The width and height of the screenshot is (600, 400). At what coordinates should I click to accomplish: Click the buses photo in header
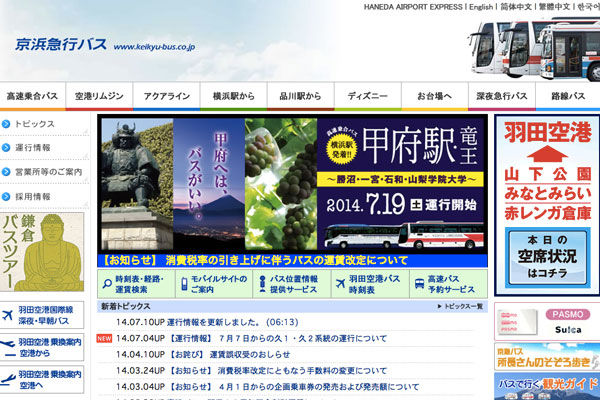pos(534,49)
